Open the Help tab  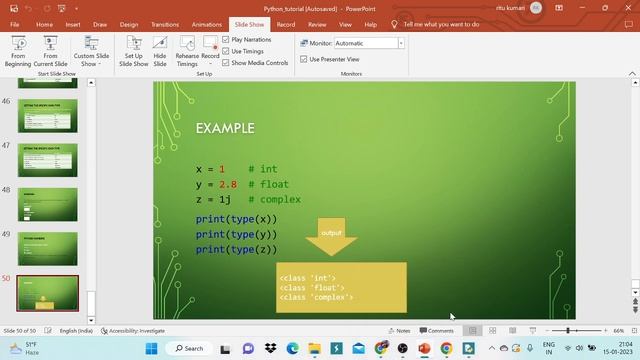tap(370, 24)
